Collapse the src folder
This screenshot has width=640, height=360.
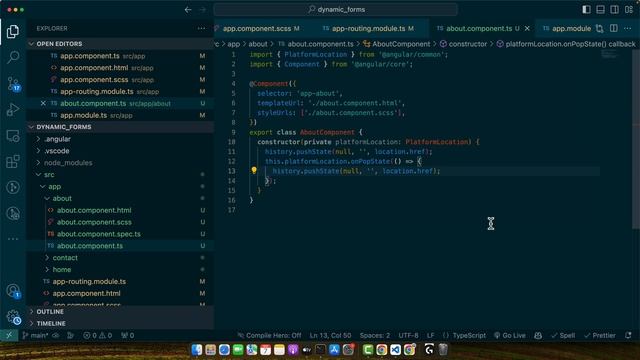[x=120, y=174]
